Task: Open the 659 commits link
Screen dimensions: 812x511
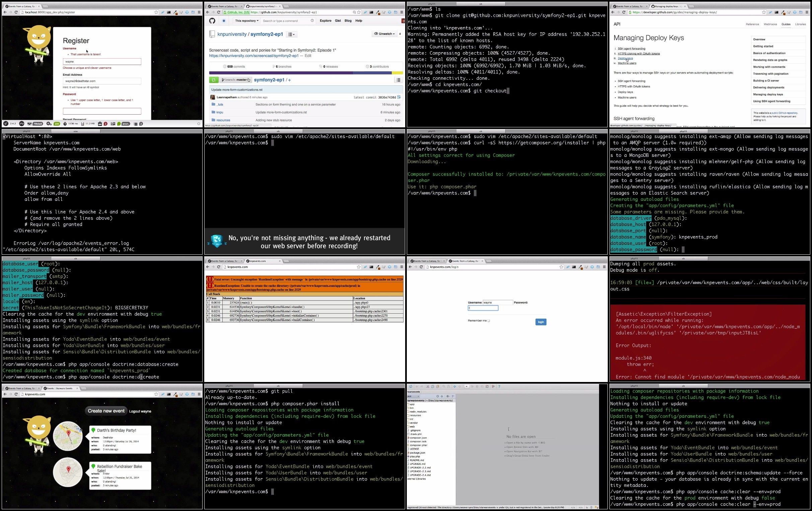Action: click(234, 67)
